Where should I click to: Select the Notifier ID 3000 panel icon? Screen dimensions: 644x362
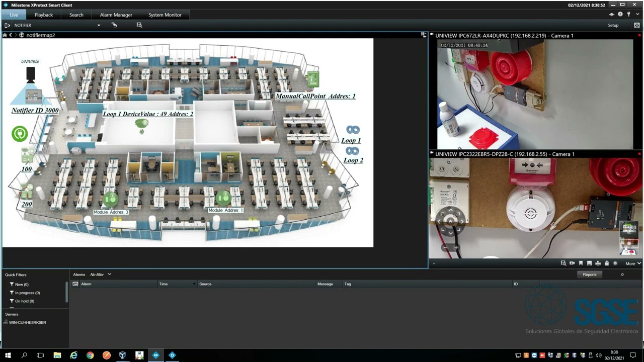pyautogui.click(x=34, y=96)
